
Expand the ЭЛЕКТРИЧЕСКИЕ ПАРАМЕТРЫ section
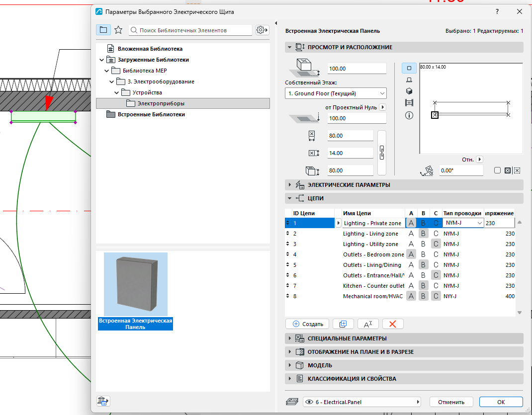point(289,185)
